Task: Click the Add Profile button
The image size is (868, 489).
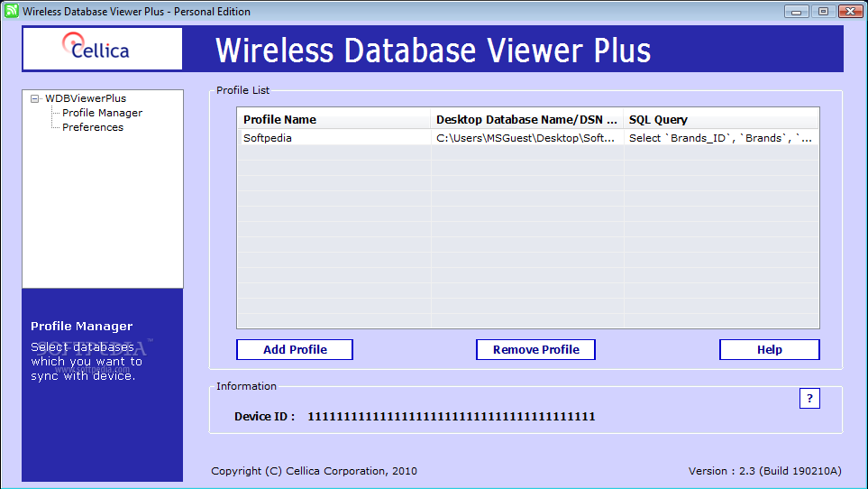Action: [295, 349]
